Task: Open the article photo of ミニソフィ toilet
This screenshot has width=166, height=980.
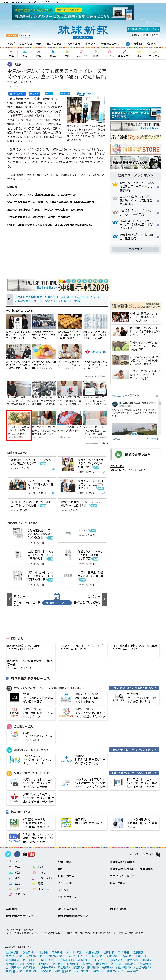Action: pos(86,110)
